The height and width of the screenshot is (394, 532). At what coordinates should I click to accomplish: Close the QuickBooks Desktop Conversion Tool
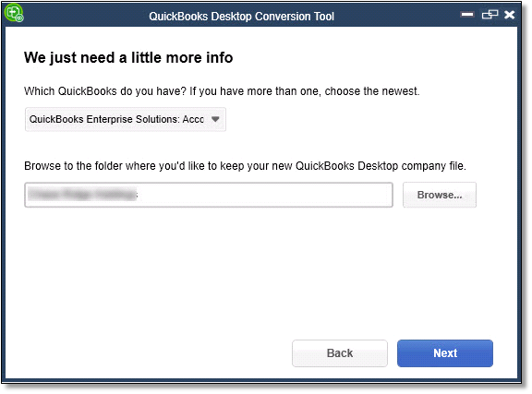coord(509,15)
